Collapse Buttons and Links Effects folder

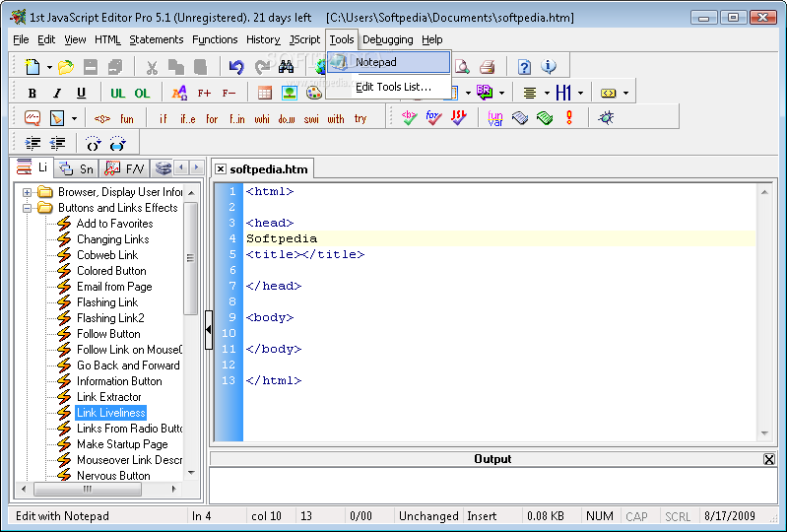pyautogui.click(x=28, y=208)
